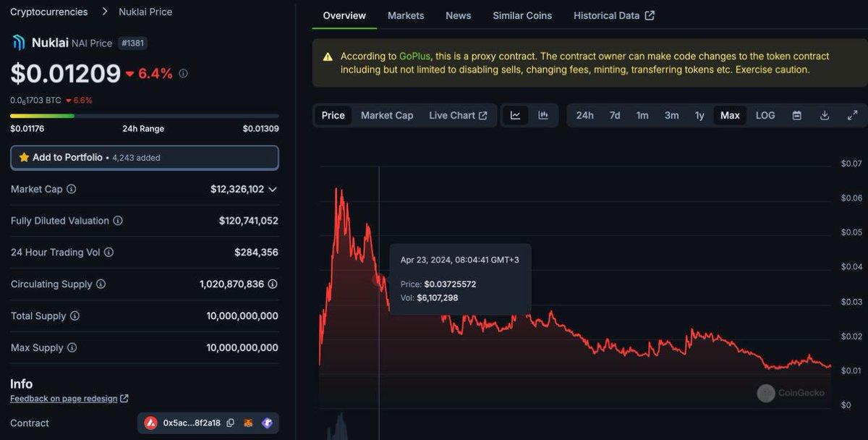The width and height of the screenshot is (868, 440).
Task: Toggle LOG scale on chart
Action: coord(765,116)
